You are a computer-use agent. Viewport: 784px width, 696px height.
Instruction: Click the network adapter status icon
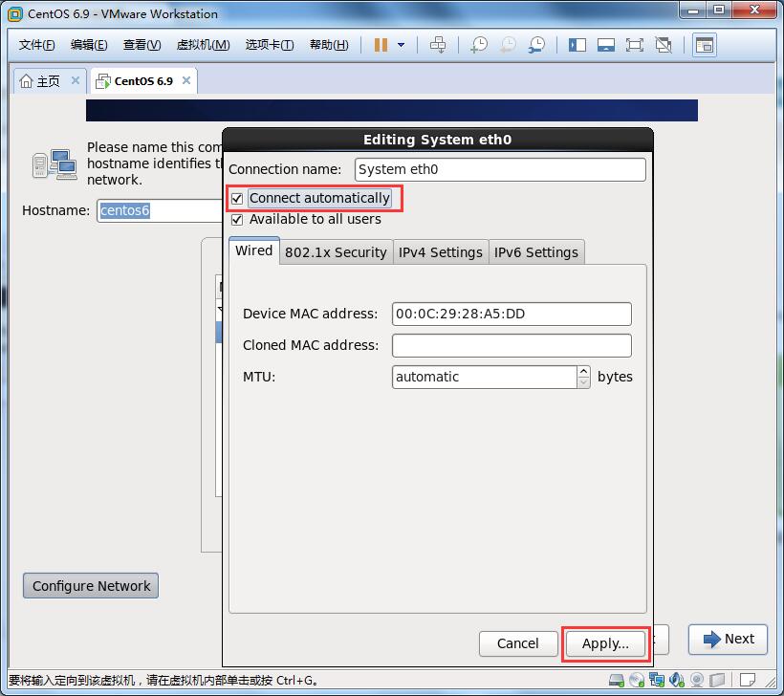[x=657, y=680]
